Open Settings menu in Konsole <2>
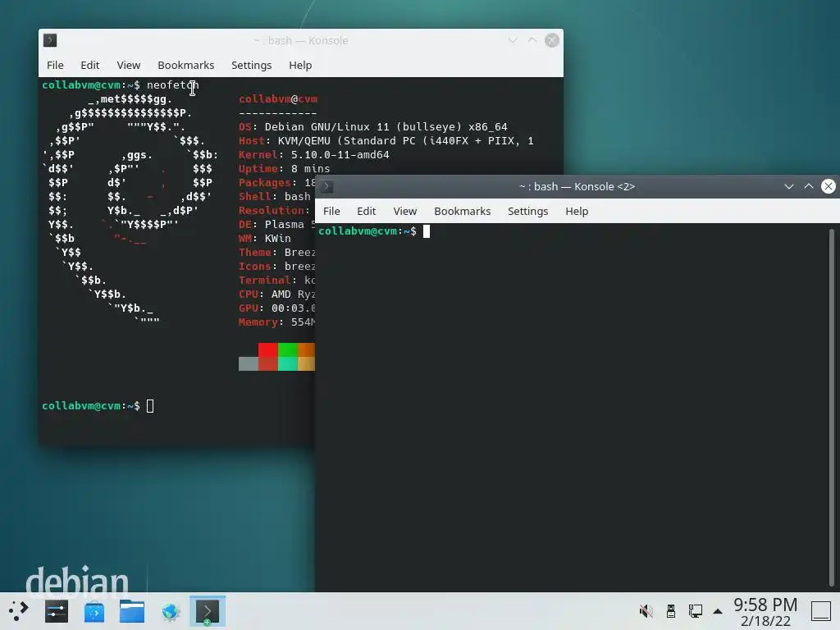 (x=527, y=211)
